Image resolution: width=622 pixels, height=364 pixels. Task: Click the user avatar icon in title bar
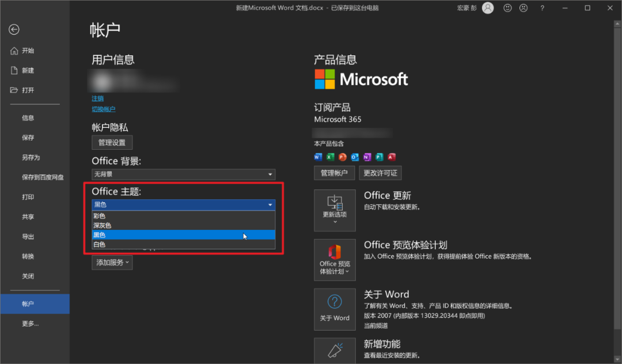[x=488, y=8]
